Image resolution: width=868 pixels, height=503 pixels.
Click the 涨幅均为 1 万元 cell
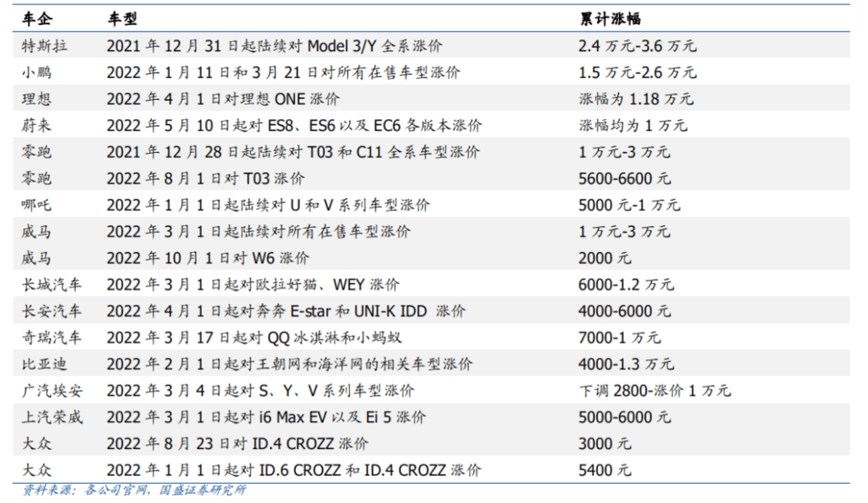click(634, 125)
